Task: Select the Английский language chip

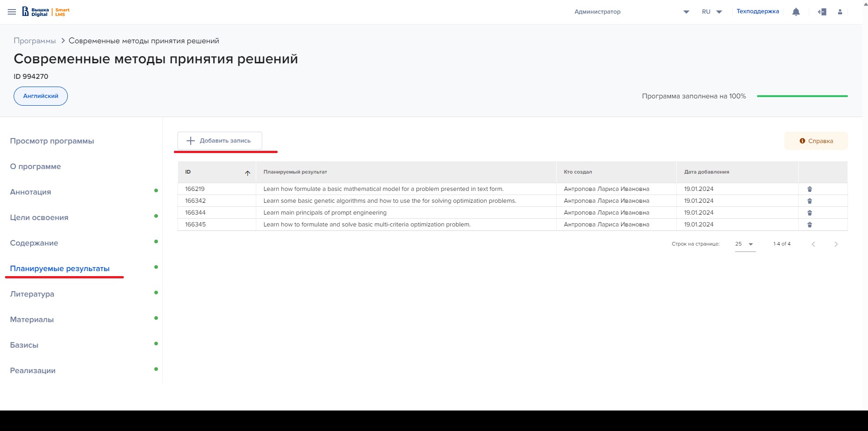Action: [x=41, y=96]
